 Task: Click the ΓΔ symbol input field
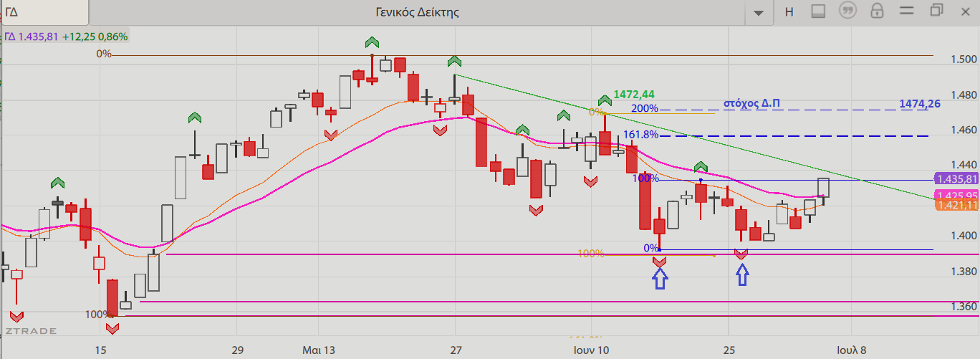pyautogui.click(x=44, y=11)
